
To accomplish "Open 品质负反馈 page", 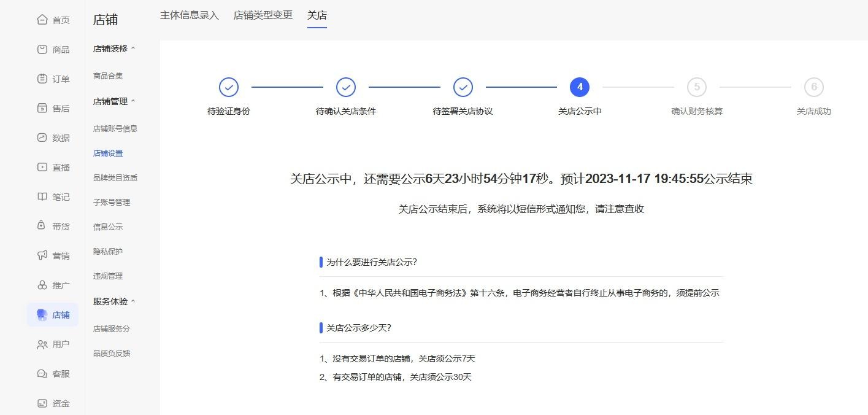I will pyautogui.click(x=112, y=354).
